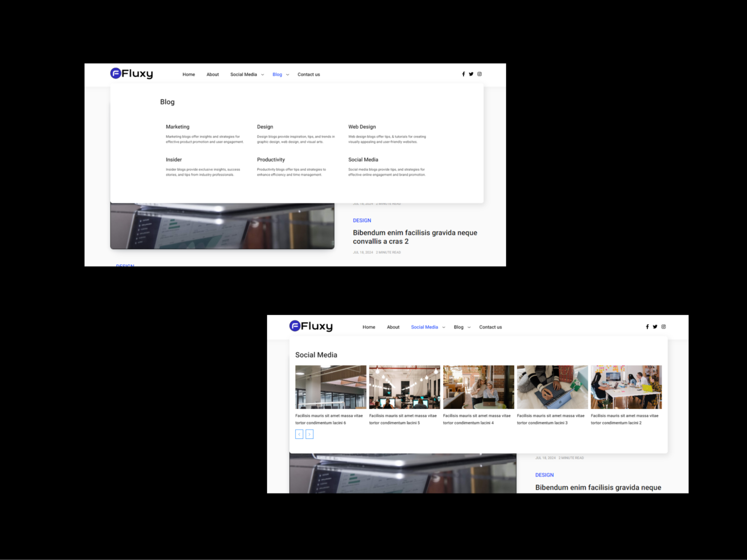This screenshot has width=747, height=560.
Task: Open the Productivity section in the Blog menu
Action: (x=271, y=159)
